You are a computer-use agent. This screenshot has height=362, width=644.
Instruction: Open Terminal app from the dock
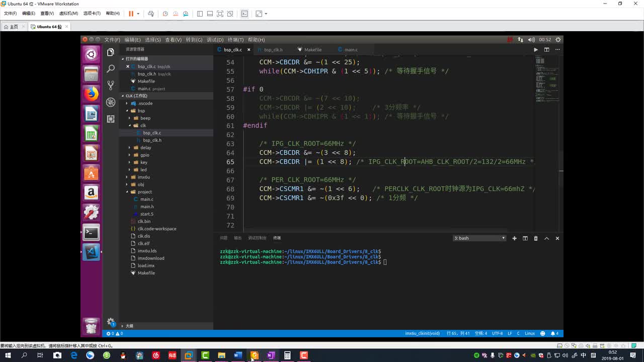tap(91, 232)
